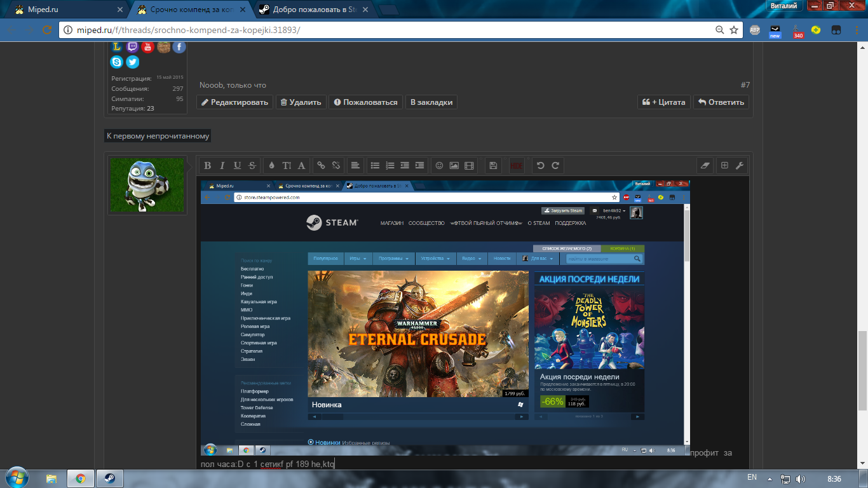Click Редактировать to edit the post
Screen dimensions: 868x488
tap(235, 102)
